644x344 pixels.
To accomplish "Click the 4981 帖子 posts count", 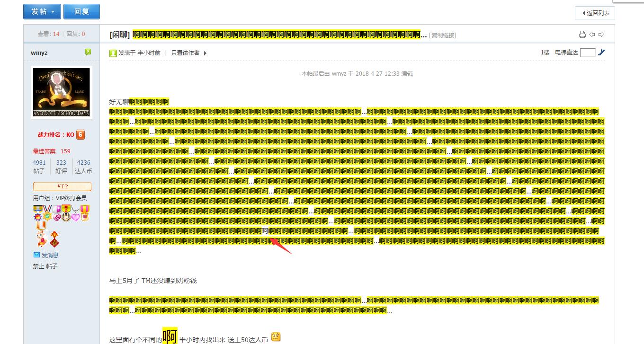I will [39, 162].
